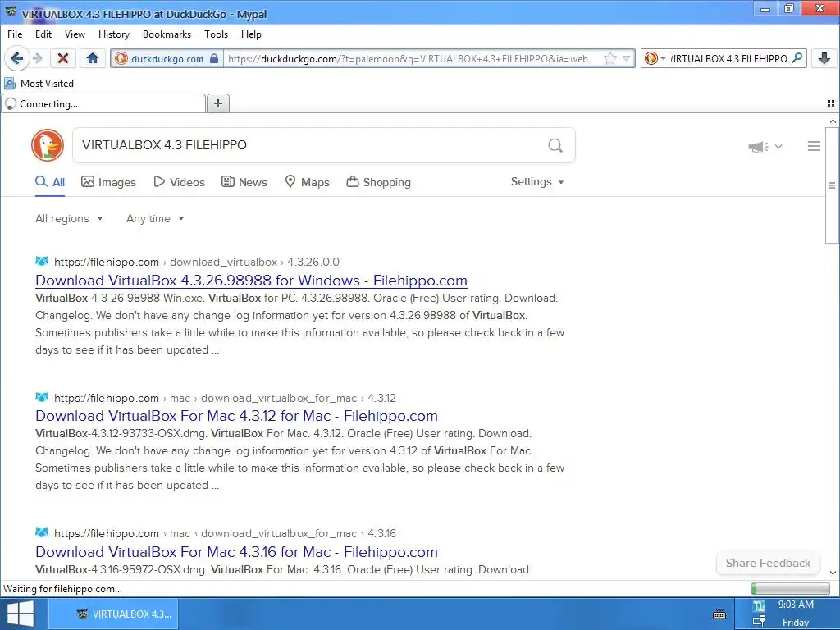Open the Bookmarks menu
Viewport: 840px width, 630px height.
tap(167, 34)
